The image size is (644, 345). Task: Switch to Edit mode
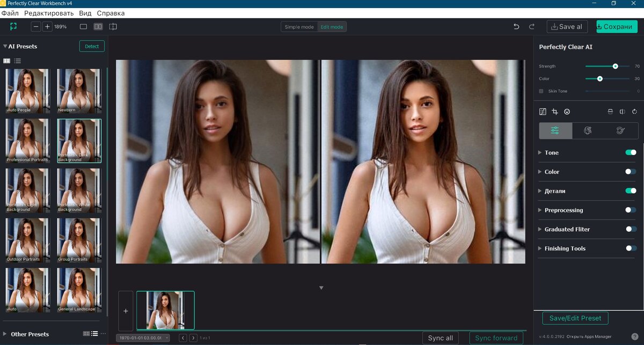[x=332, y=27]
